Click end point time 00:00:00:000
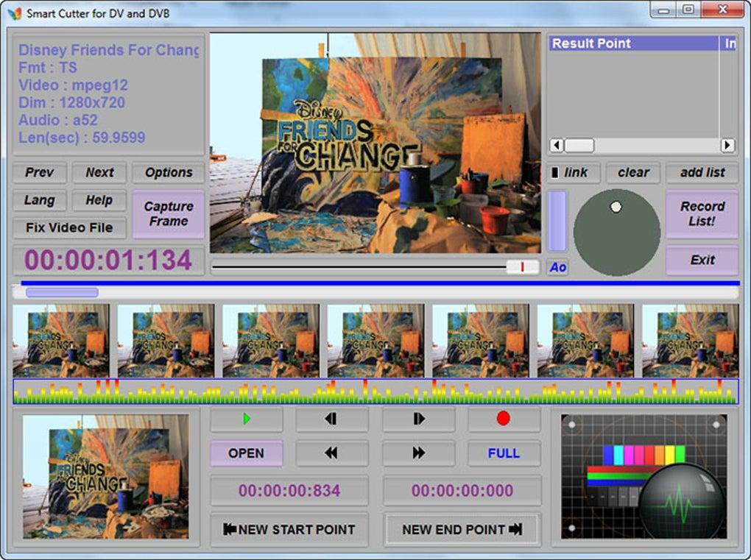The height and width of the screenshot is (560, 751). coord(462,491)
